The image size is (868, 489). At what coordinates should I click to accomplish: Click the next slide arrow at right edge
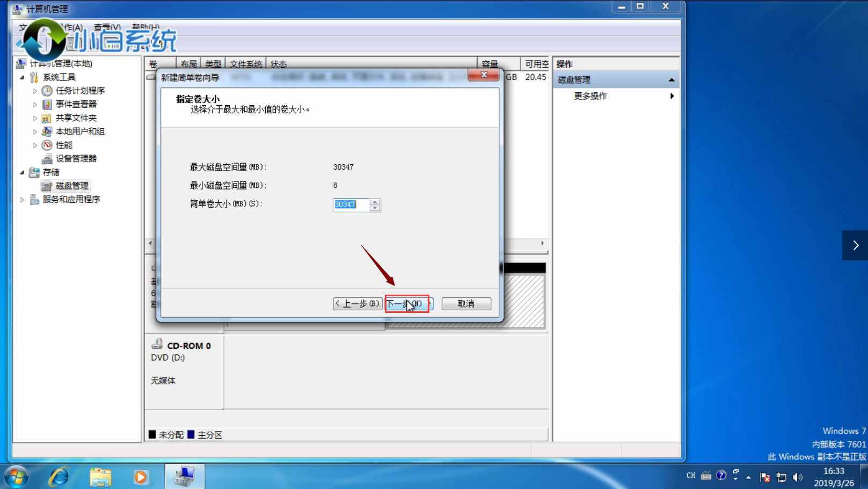pos(855,245)
